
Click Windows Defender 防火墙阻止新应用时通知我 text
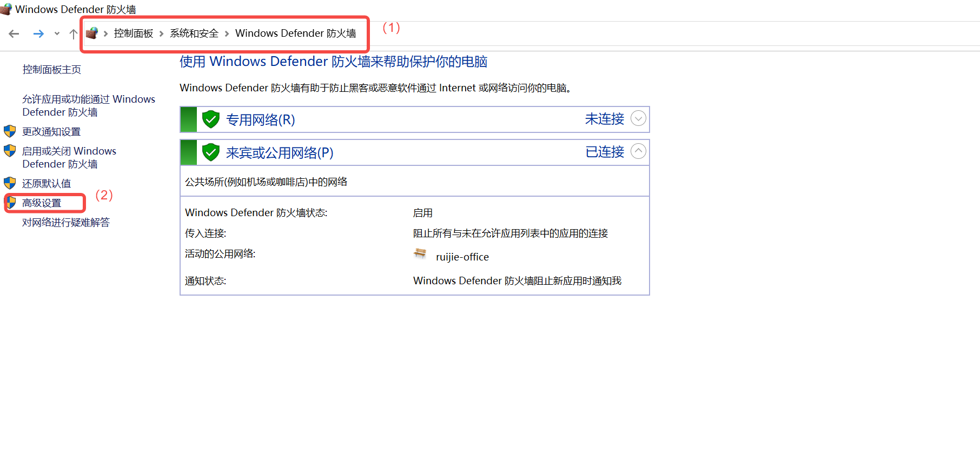click(x=518, y=280)
